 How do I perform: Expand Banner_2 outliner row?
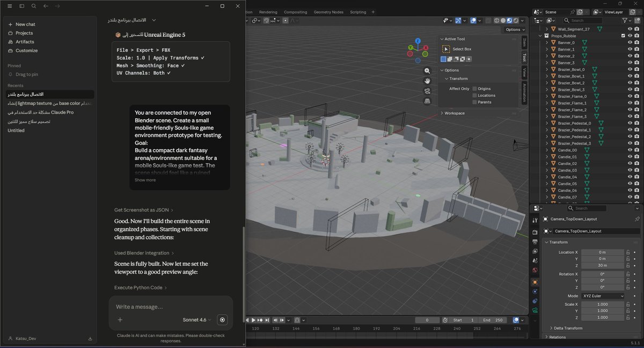(x=547, y=56)
